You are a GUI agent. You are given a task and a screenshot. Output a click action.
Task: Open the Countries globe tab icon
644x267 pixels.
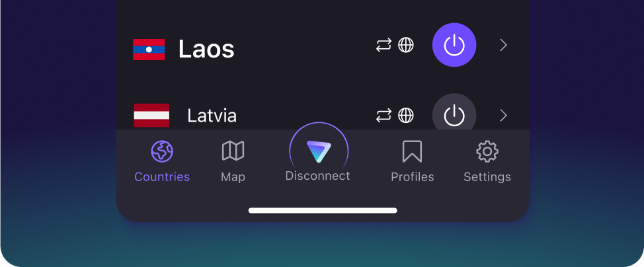pyautogui.click(x=162, y=151)
